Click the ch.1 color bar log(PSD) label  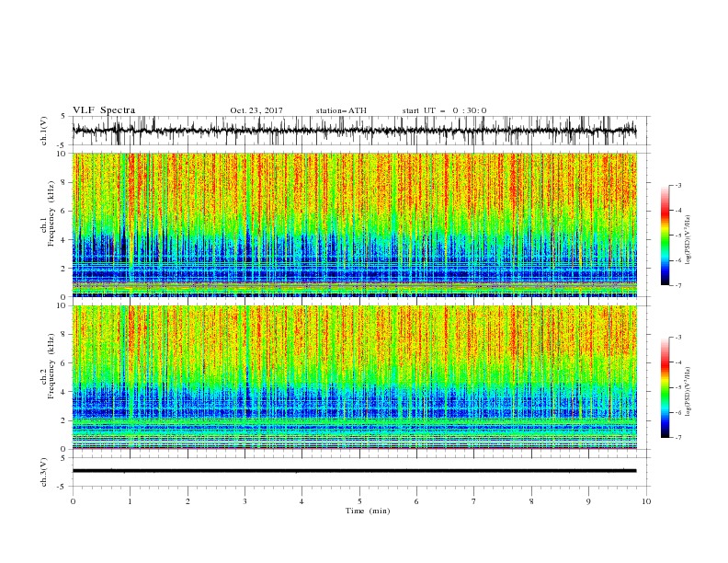tap(688, 240)
